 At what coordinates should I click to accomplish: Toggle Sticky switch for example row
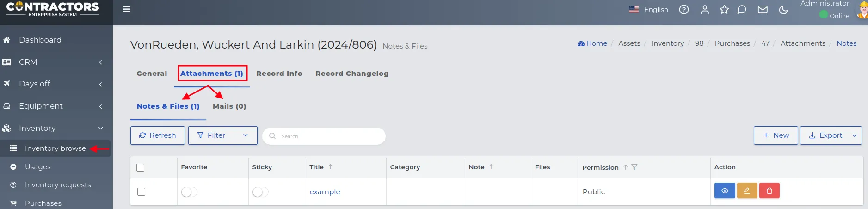pos(260,192)
